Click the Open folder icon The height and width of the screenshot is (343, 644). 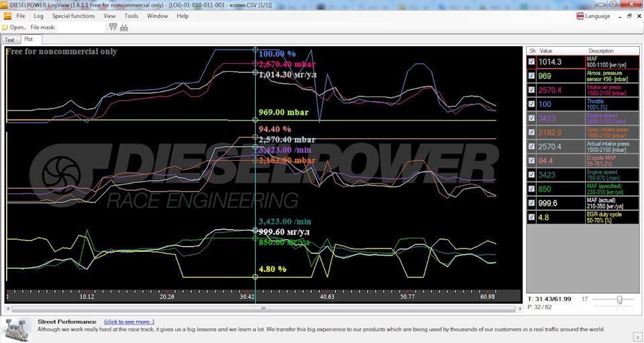click(5, 27)
